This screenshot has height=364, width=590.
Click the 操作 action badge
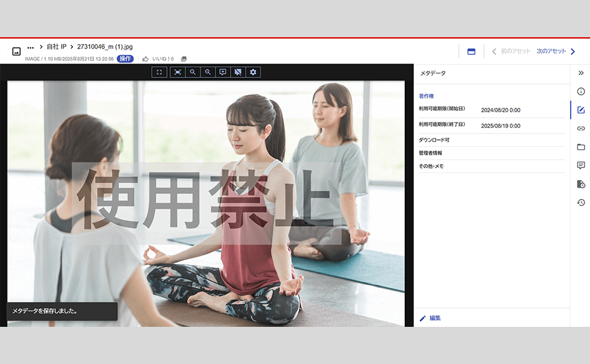coord(125,58)
